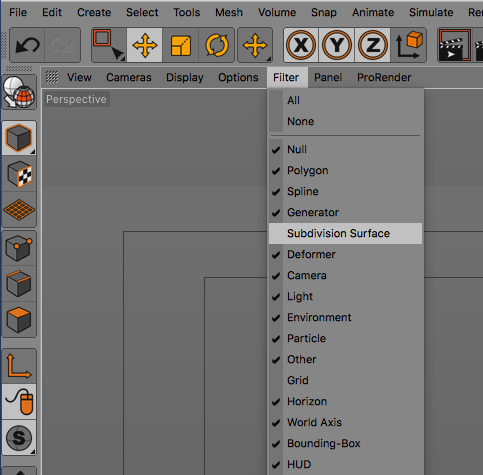Image resolution: width=483 pixels, height=475 pixels.
Task: Uncheck the Polygon filter
Action: [345, 170]
